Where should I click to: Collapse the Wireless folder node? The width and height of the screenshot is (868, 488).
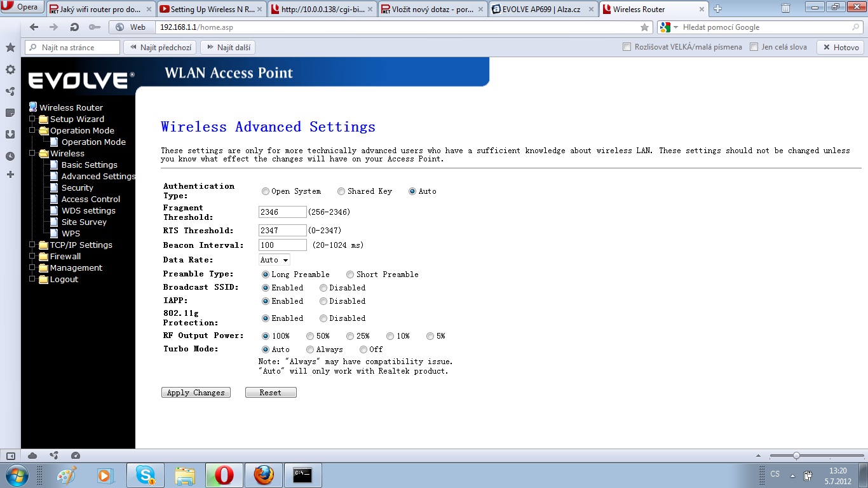(32, 153)
